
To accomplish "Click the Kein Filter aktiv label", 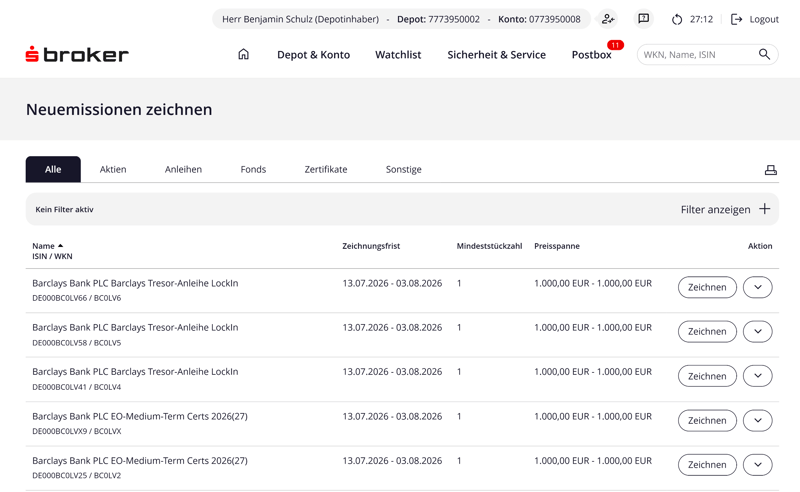I will pos(64,209).
